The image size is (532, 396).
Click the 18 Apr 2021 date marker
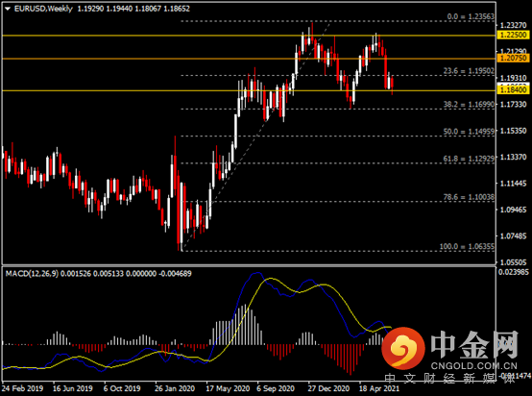(x=379, y=388)
